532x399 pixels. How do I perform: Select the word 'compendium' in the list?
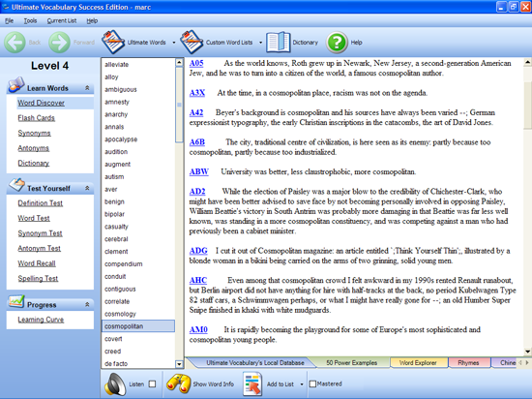coord(124,263)
